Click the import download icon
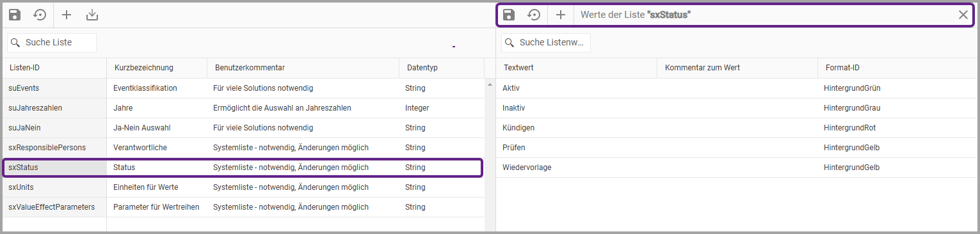The width and height of the screenshot is (980, 234). pyautogui.click(x=92, y=15)
